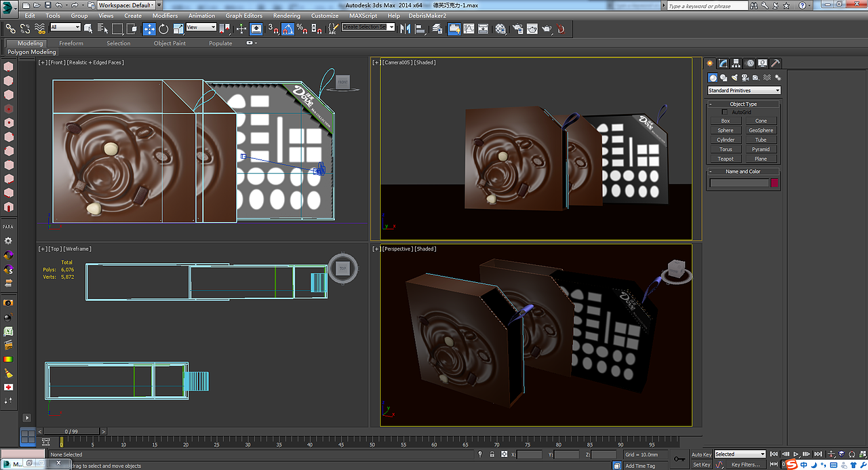Collapse the Name and Color rollout

[743, 172]
